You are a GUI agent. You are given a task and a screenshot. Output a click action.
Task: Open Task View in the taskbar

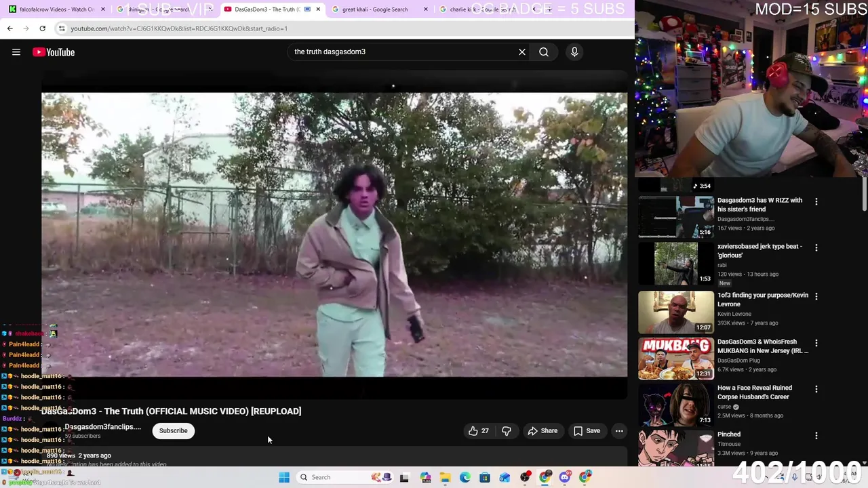404,477
